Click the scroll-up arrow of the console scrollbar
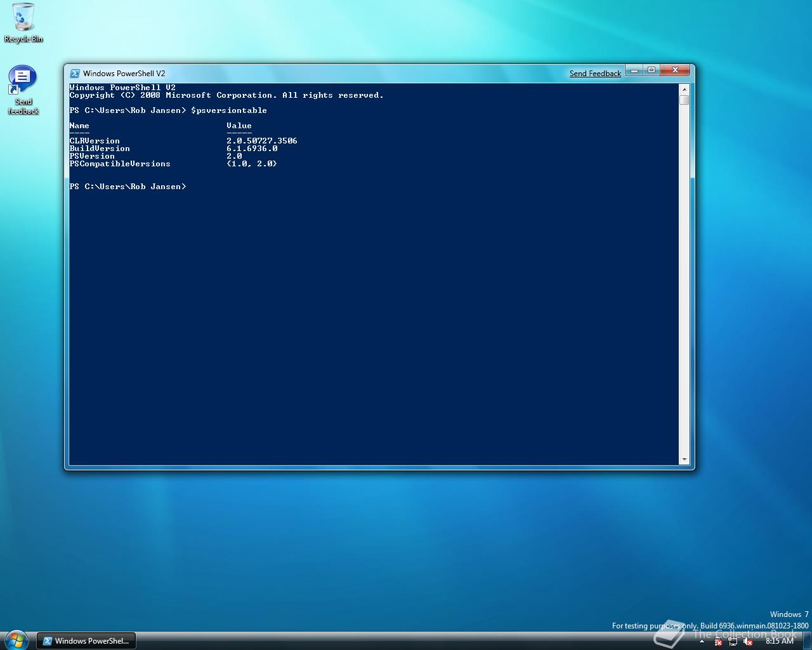 684,89
